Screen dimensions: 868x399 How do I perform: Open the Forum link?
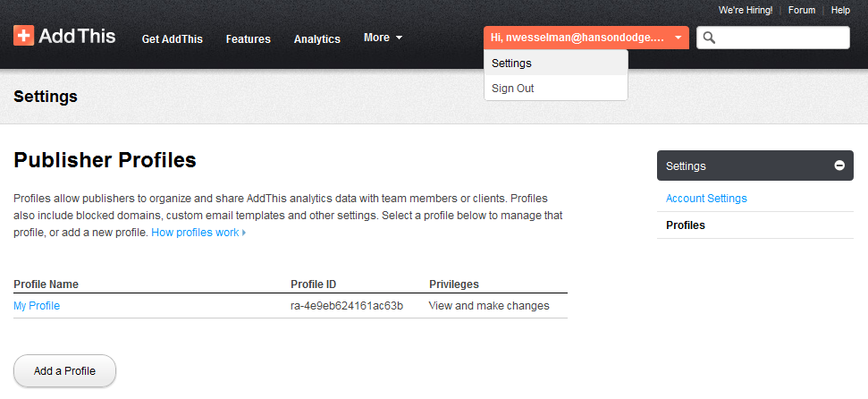[x=802, y=10]
